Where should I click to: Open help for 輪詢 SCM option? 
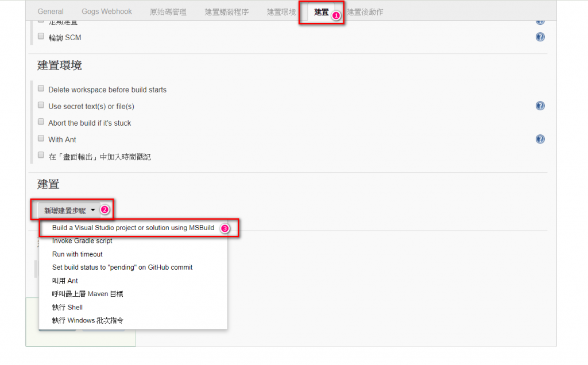[540, 37]
